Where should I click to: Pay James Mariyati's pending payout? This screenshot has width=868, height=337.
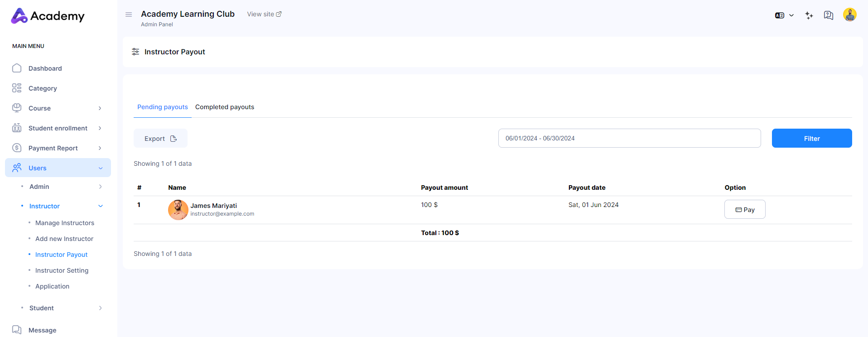(x=744, y=210)
